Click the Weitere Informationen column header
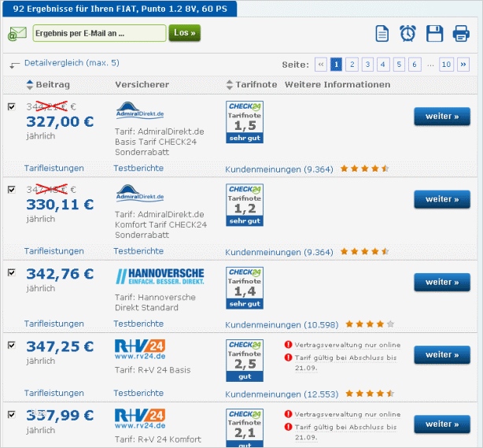Image resolution: width=483 pixels, height=448 pixels. (x=337, y=84)
